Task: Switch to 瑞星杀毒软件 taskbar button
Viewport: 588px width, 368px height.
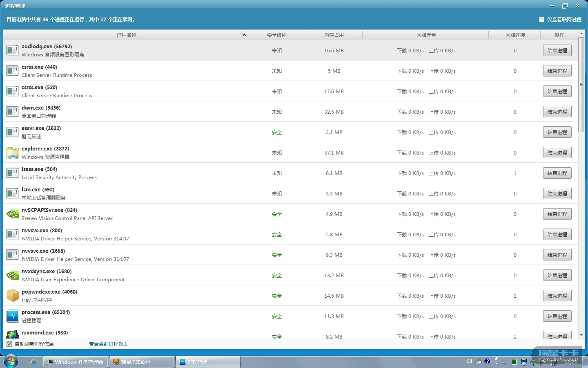Action: click(142, 362)
